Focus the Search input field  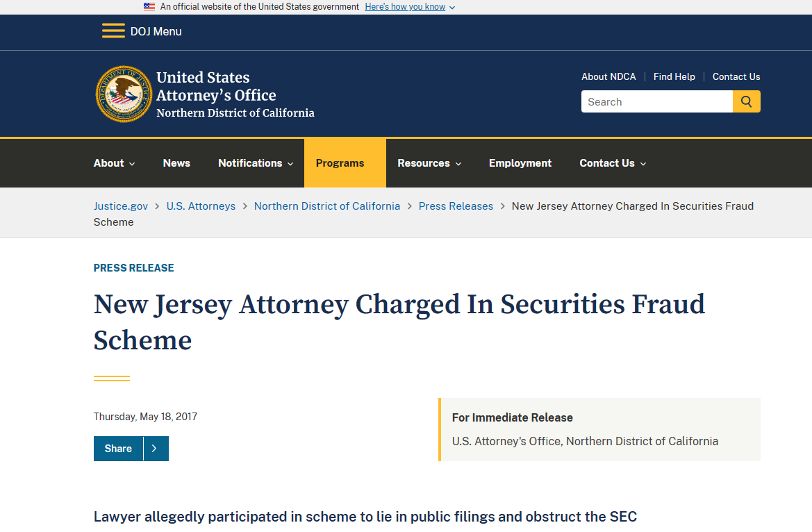[x=656, y=101]
